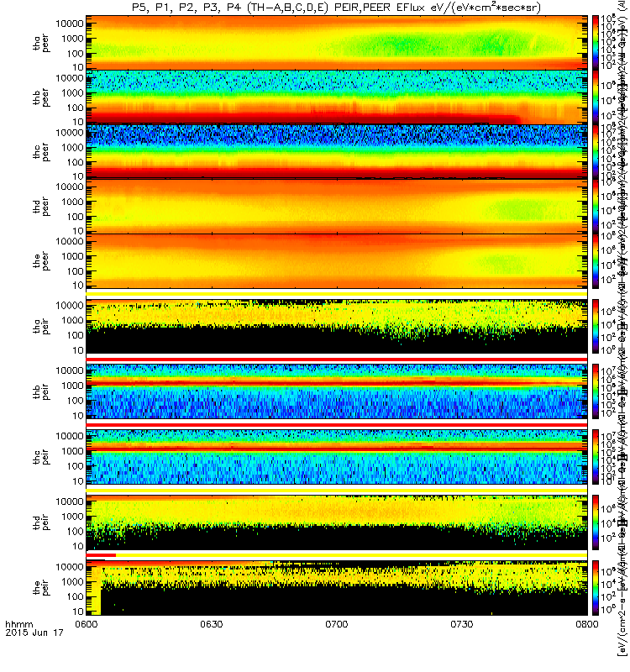Click the 'the peir' y-axis label
Image resolution: width=630 pixels, height=672 pixels.
[x=41, y=587]
